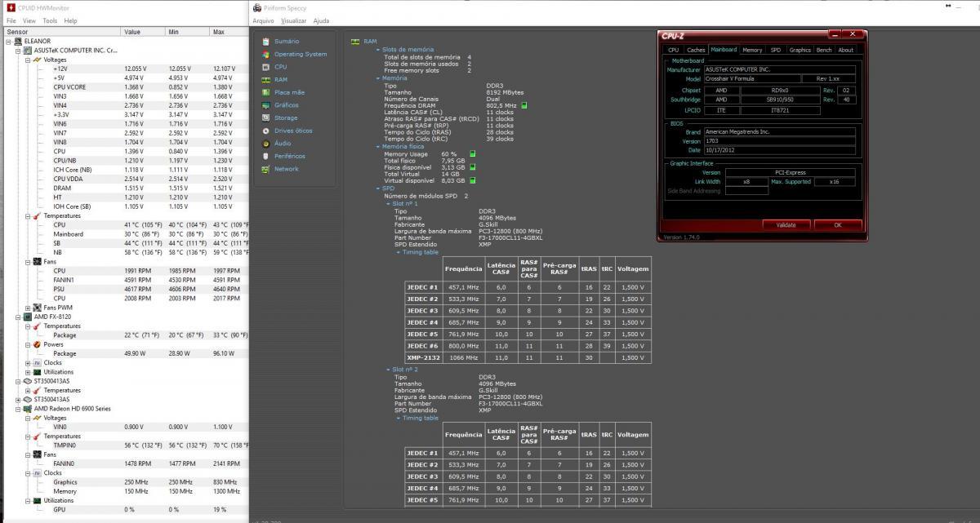Click the Model field showing Crosshair V Formula
Viewport: 980px width, 523px height.
click(x=751, y=78)
